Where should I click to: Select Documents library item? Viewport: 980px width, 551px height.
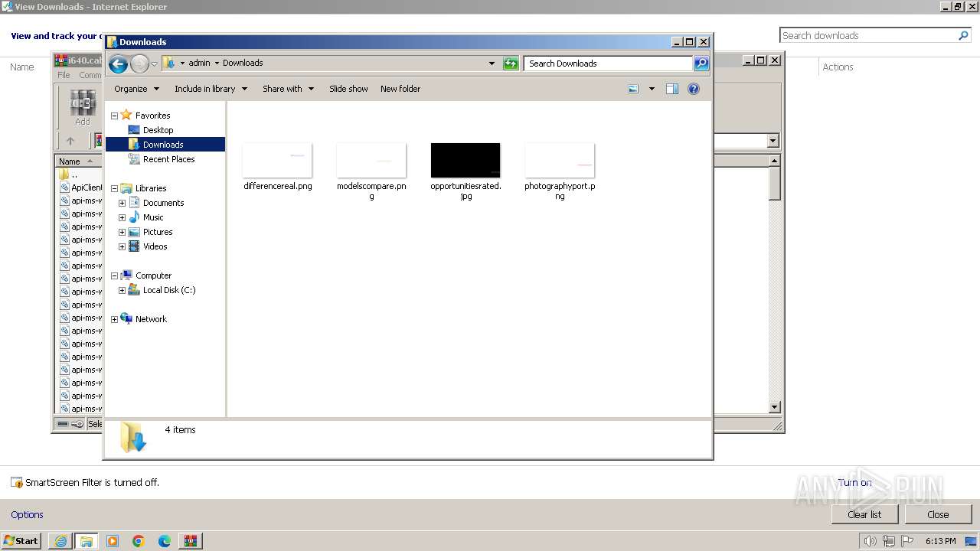(163, 203)
